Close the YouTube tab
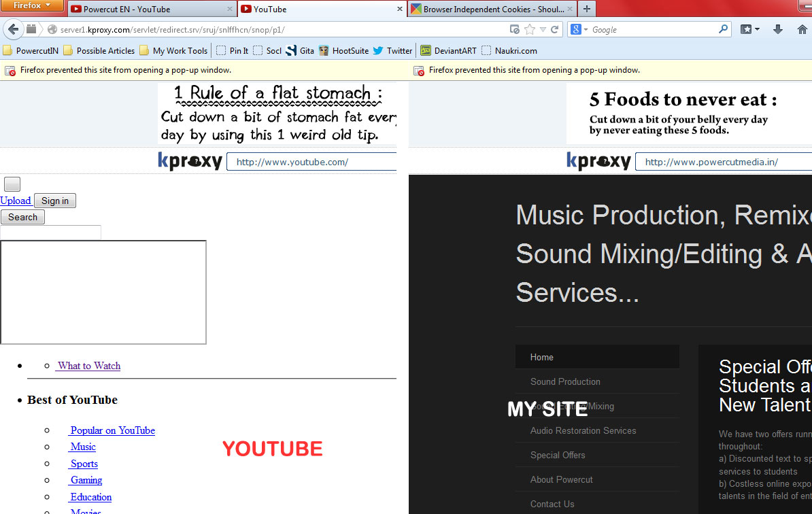This screenshot has height=514, width=812. pyautogui.click(x=400, y=9)
